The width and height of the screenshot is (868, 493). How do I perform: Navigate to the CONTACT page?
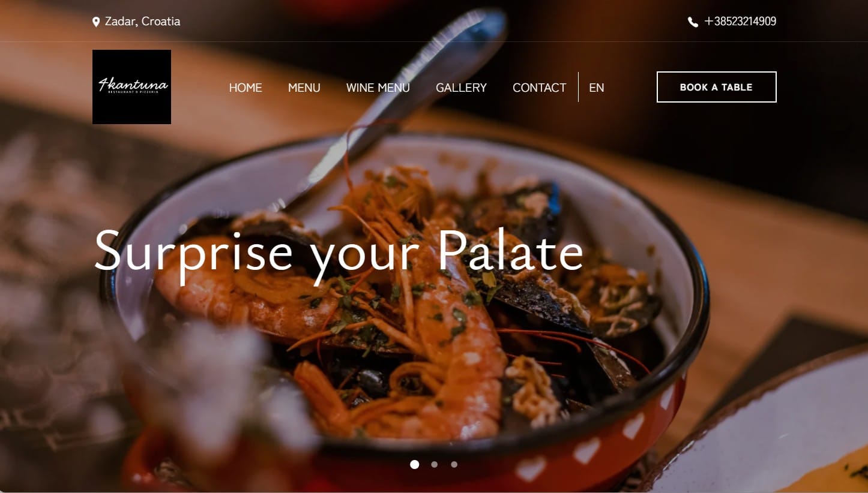(x=539, y=88)
